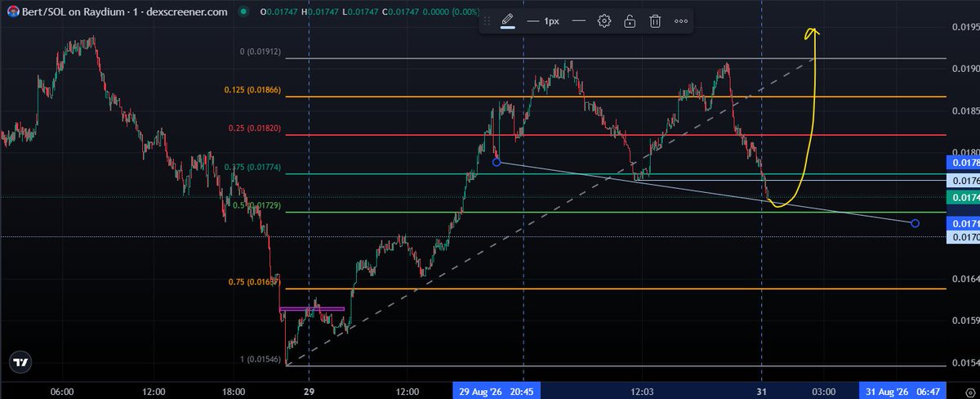Open drawing settings gear
Screen dimensions: 980x399
click(x=604, y=21)
